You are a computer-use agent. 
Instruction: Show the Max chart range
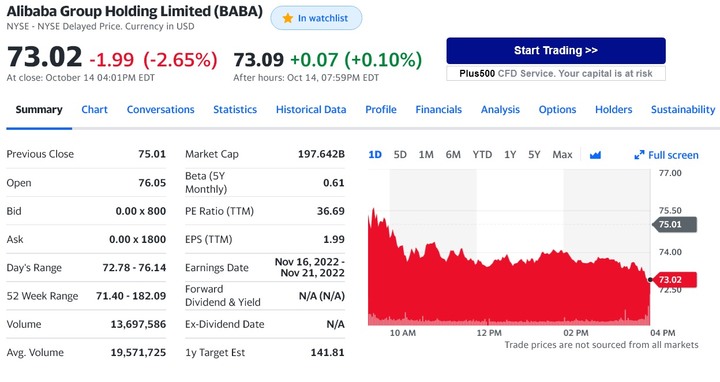tap(562, 155)
